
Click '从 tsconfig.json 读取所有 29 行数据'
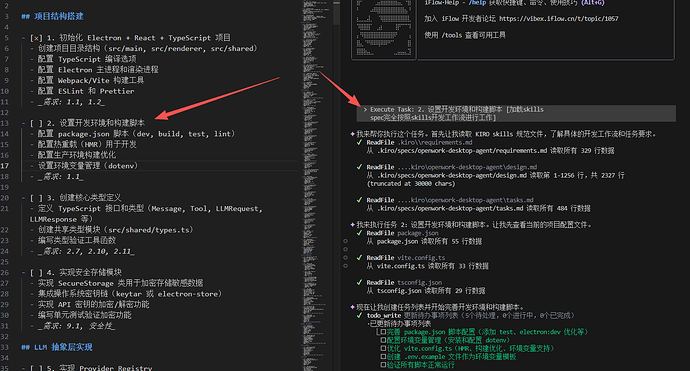coord(426,291)
